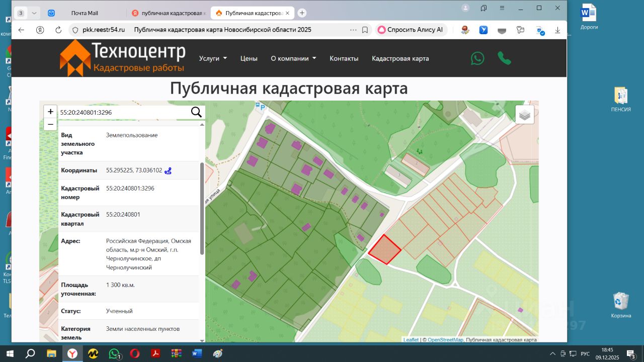Open the Цены menu item
This screenshot has width=644, height=362.
pos(249,58)
